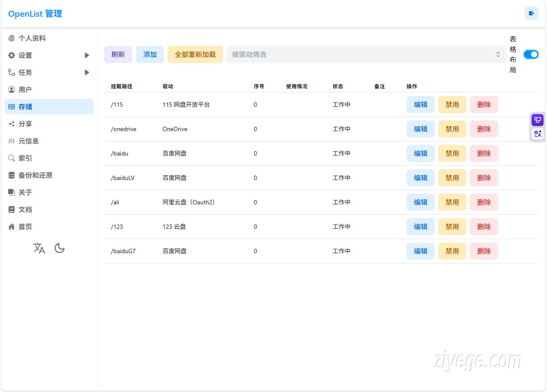Click the translate extension icon on the right edge
This screenshot has height=392, width=547.
click(x=537, y=134)
